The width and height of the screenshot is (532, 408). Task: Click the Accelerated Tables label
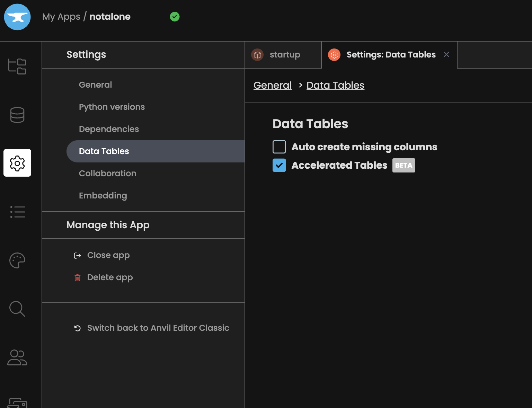pyautogui.click(x=339, y=165)
